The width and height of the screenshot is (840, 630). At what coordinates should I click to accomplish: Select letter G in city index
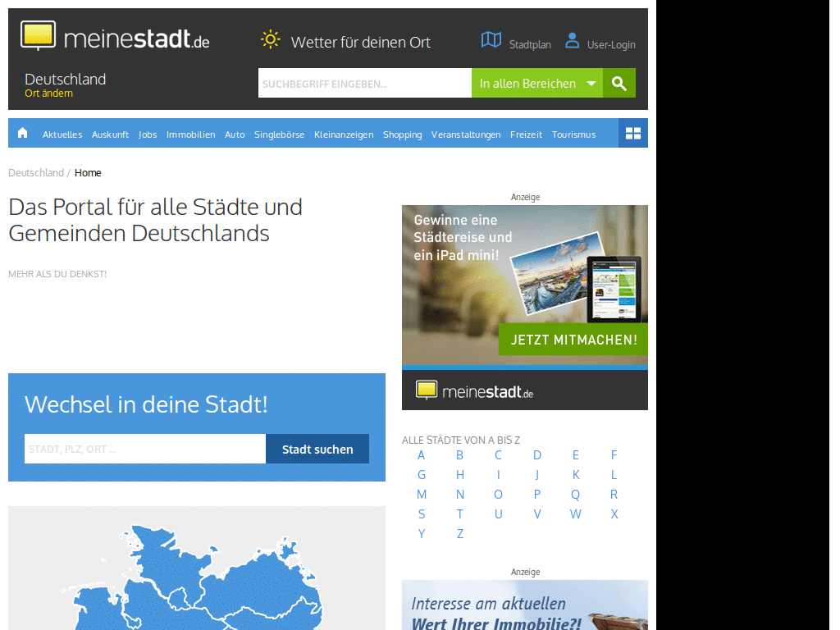(x=421, y=475)
